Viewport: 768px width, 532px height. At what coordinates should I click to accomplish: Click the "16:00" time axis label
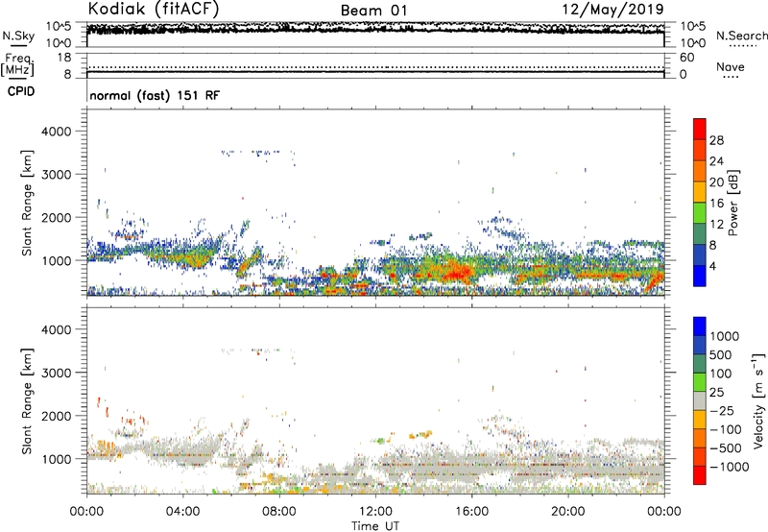tap(471, 512)
